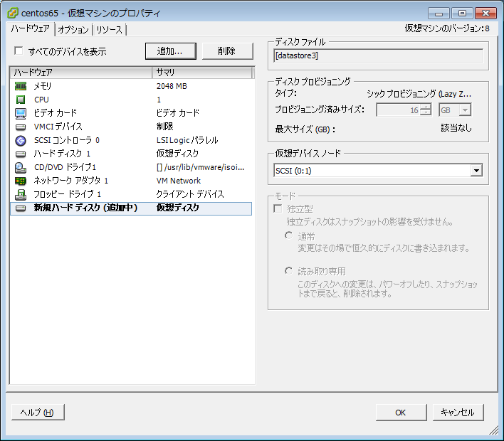This screenshot has height=441, width=504.
Task: Click the CD/DVD drive 1 icon
Action: [x=21, y=167]
